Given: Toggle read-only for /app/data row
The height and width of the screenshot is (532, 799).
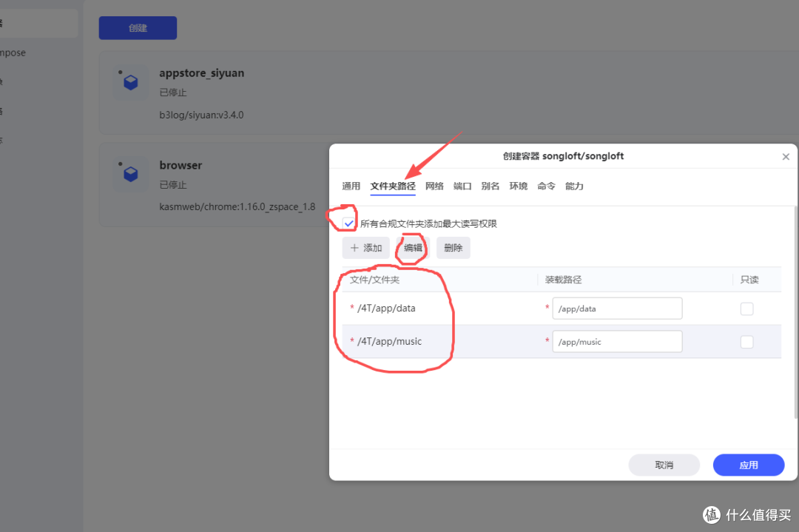Looking at the screenshot, I should 746,309.
